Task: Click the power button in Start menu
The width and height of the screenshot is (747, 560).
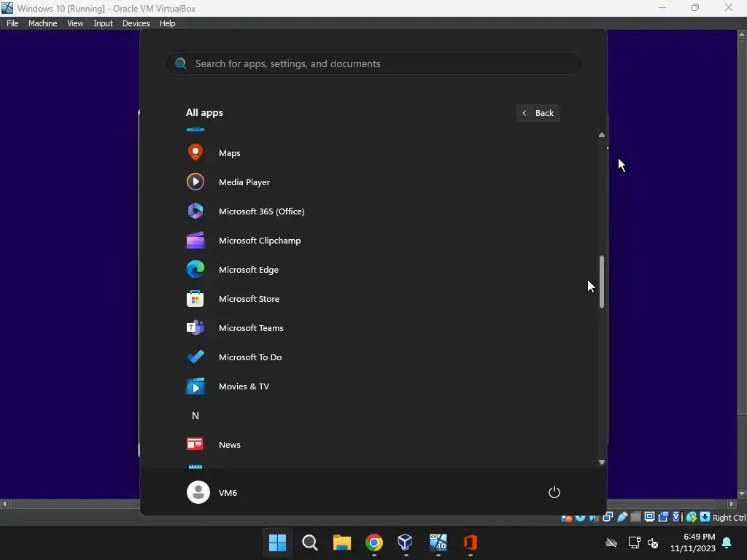Action: tap(554, 492)
